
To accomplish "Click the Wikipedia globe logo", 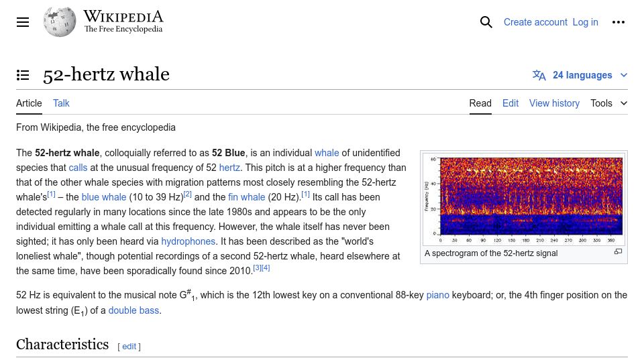I will pyautogui.click(x=60, y=22).
